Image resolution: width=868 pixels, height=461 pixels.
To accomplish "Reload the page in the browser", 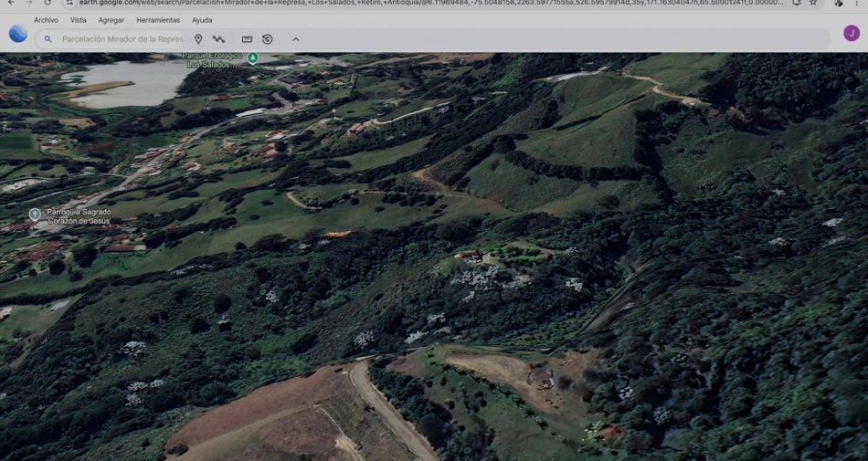I will (x=48, y=3).
